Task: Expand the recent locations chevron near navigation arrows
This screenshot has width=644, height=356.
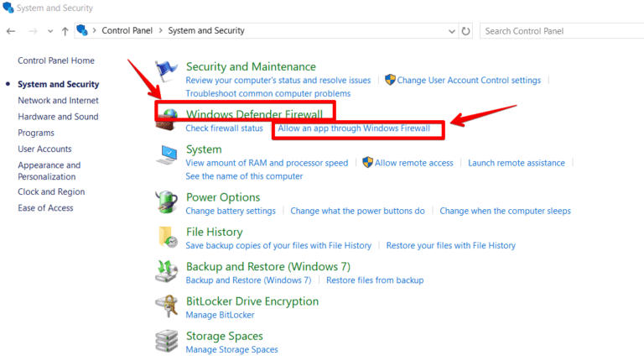Action: 49,31
